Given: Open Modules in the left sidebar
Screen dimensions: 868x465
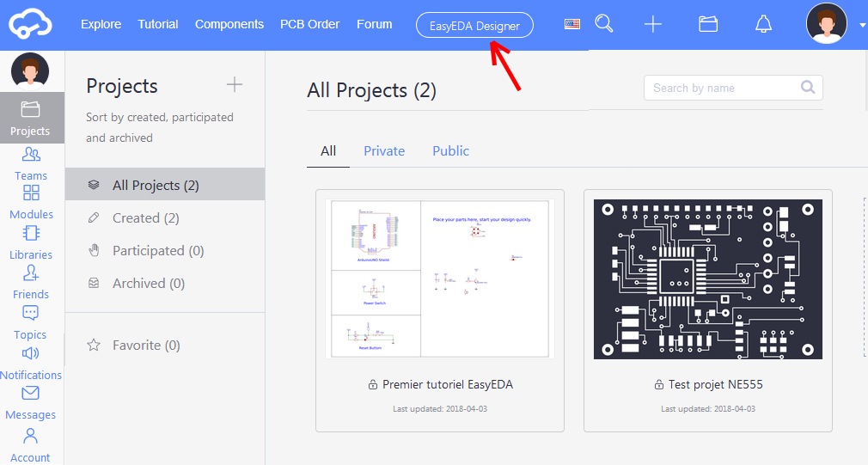Looking at the screenshot, I should point(31,203).
